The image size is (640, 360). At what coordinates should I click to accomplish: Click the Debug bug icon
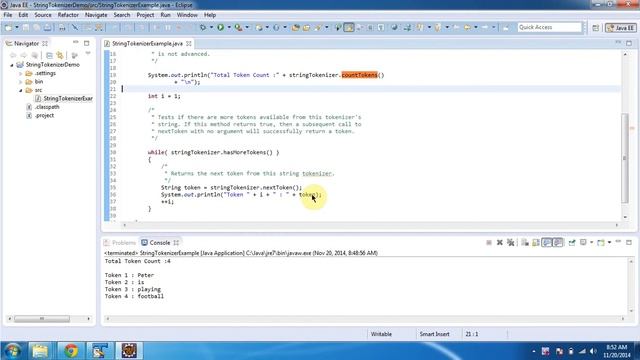[x=203, y=27]
